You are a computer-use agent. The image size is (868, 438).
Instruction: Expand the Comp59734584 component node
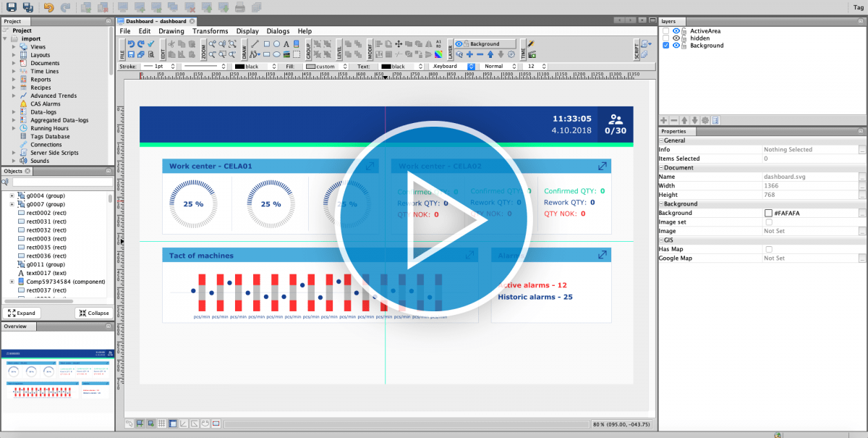coord(12,282)
